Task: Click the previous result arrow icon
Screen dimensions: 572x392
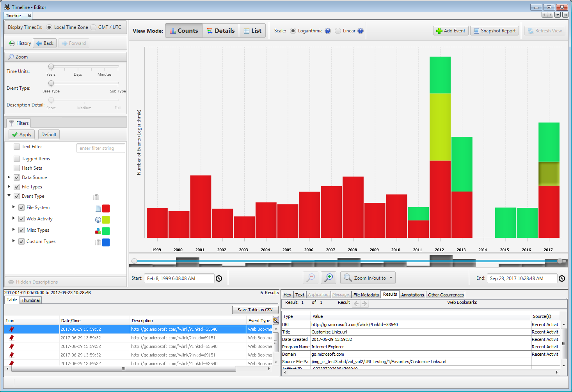Action: pyautogui.click(x=356, y=303)
